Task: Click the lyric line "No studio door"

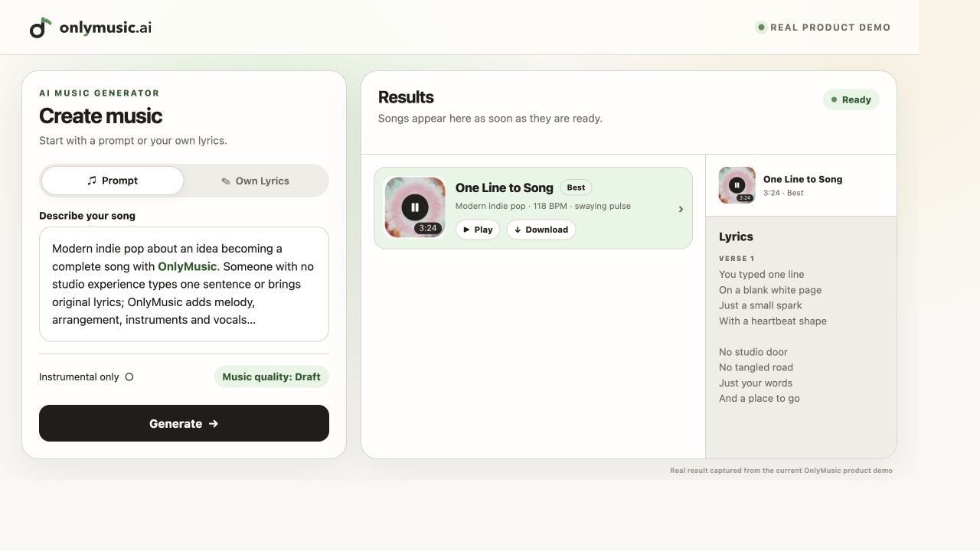Action: (x=753, y=352)
